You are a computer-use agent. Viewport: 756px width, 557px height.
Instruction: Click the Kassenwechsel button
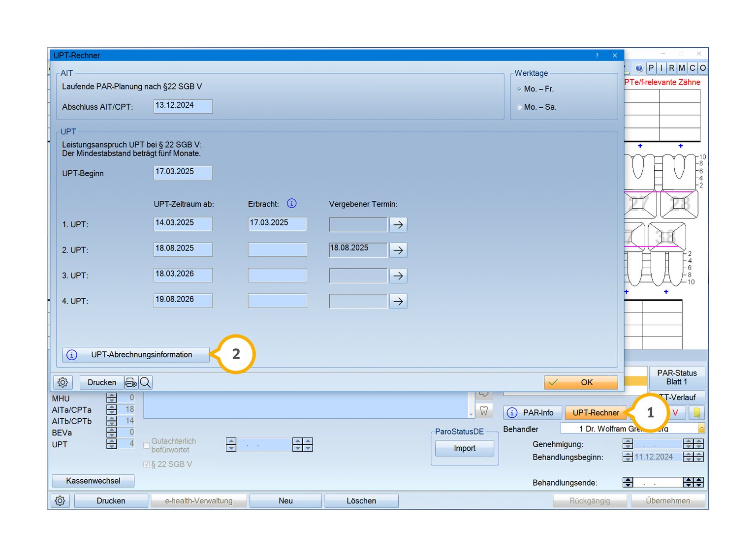click(93, 481)
